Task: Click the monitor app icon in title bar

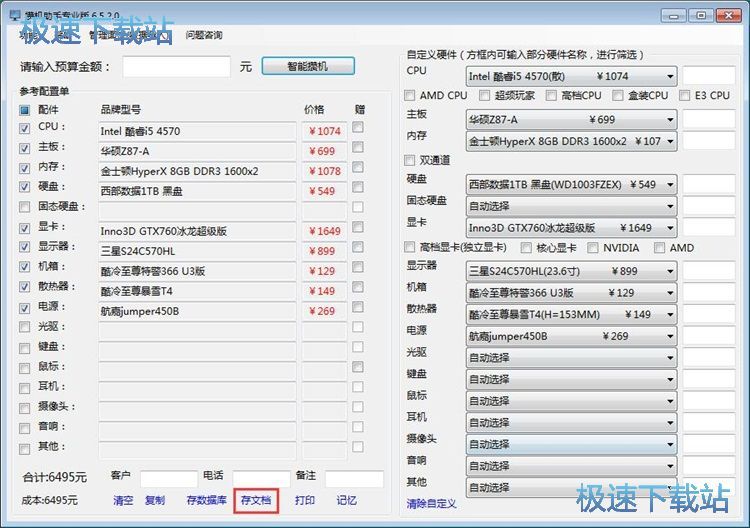Action: [14, 15]
